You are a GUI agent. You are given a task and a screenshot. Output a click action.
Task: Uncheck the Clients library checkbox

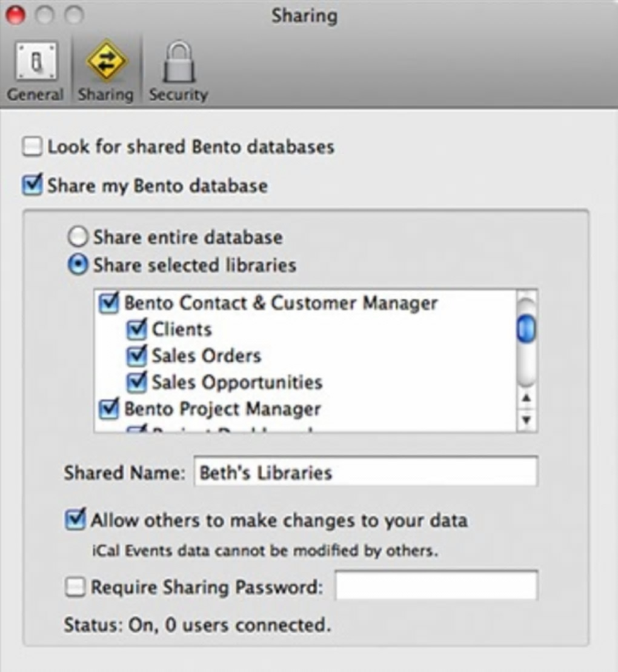pos(137,329)
